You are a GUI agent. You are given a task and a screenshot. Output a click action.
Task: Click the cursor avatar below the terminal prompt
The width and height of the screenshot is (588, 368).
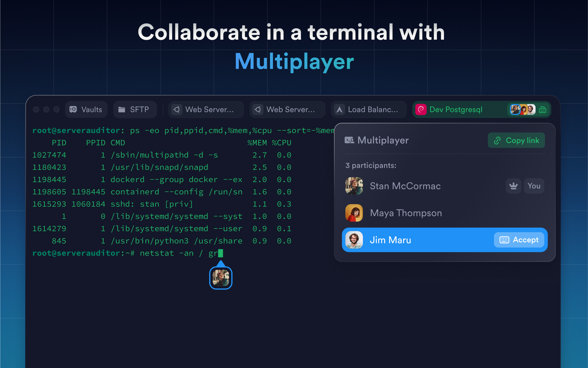coord(221,278)
